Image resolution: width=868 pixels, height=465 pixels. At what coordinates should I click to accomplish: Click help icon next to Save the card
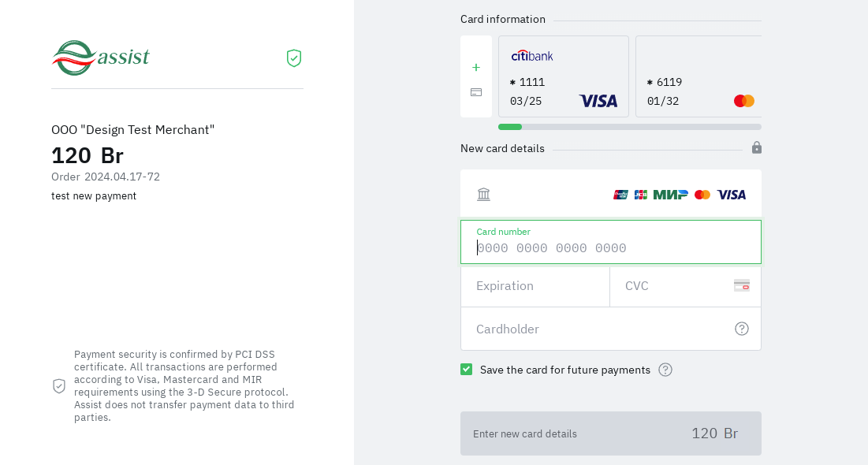tap(665, 370)
